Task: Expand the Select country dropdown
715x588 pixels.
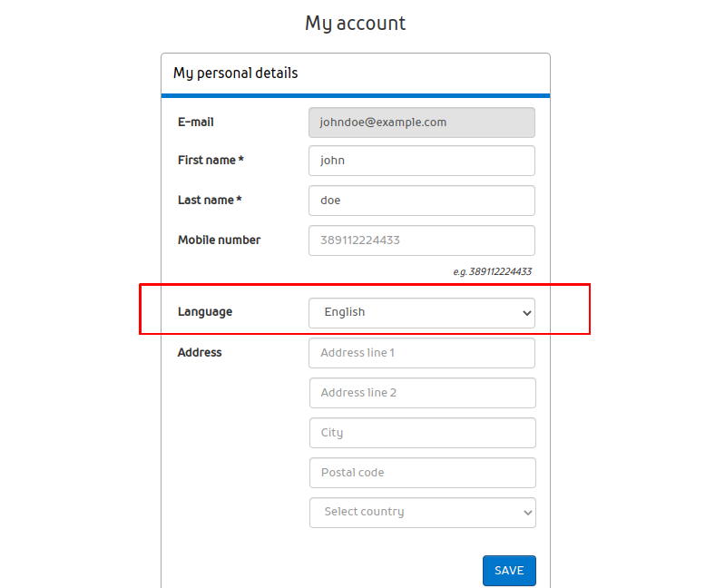Action: tap(421, 512)
